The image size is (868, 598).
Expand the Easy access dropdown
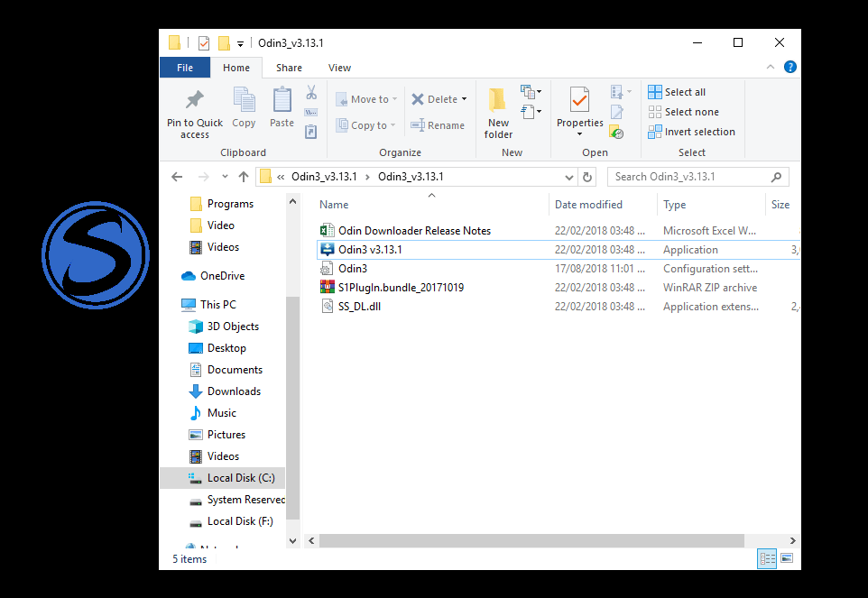[531, 112]
